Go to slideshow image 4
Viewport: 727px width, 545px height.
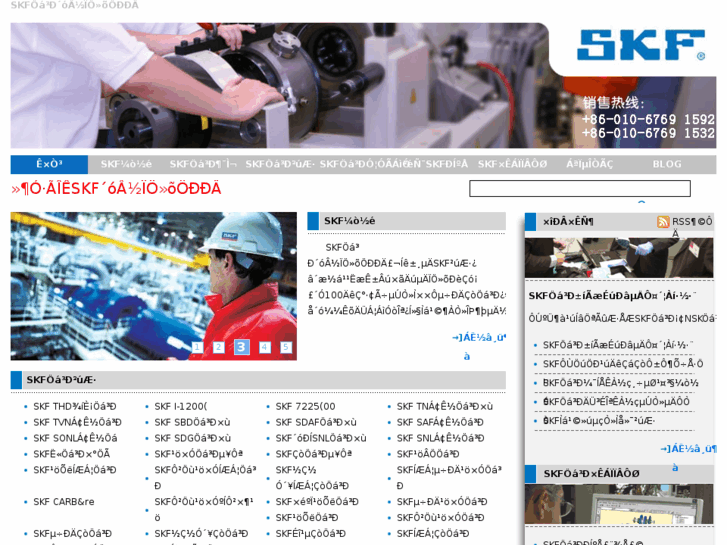264,347
